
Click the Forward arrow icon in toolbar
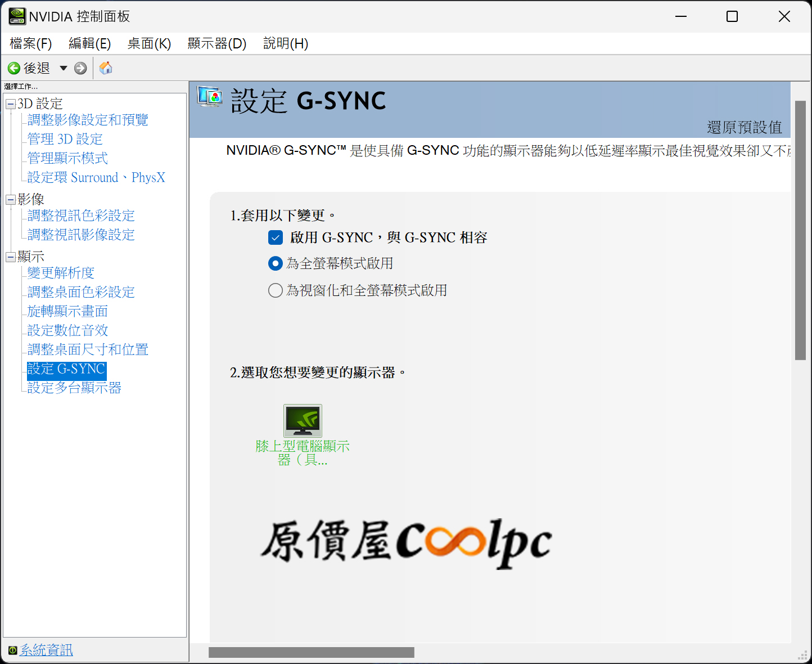(80, 68)
